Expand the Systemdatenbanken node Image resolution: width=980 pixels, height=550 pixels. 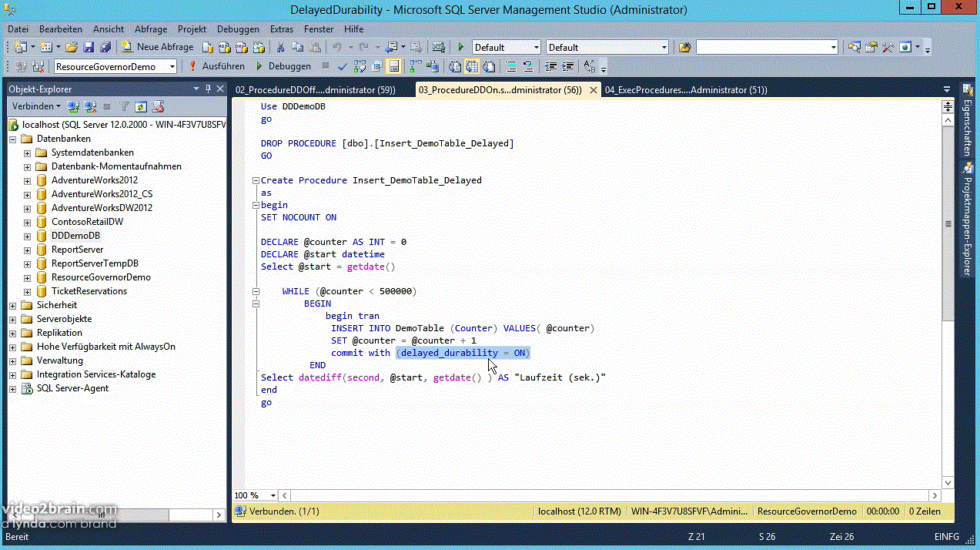pyautogui.click(x=28, y=153)
